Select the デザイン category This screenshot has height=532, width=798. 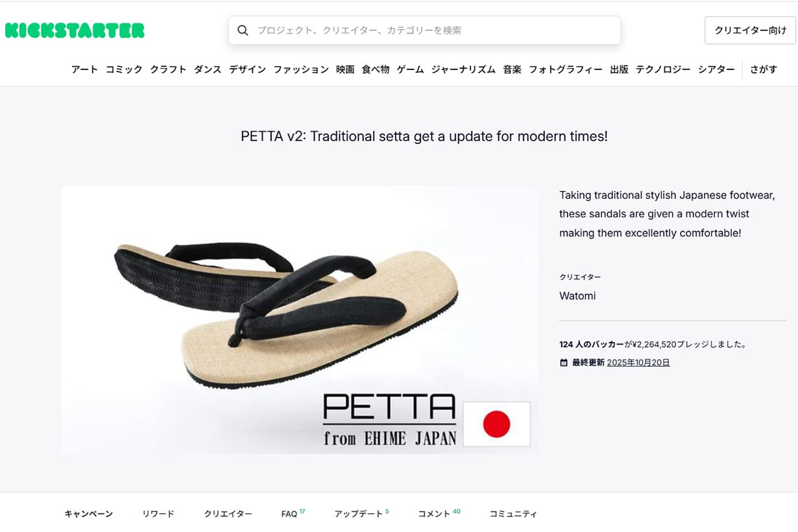click(247, 69)
